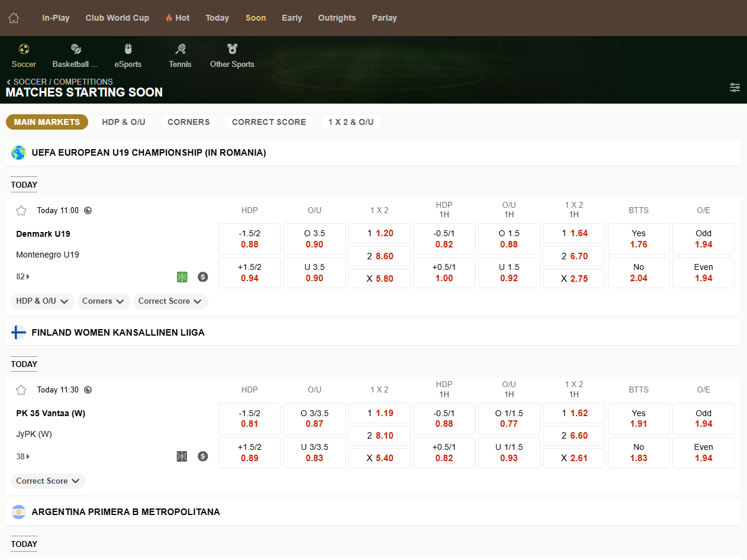The height and width of the screenshot is (560, 747).
Task: Bet PK 35 Vantaa handicap -1.5/2 at 0.81
Action: pos(249,419)
